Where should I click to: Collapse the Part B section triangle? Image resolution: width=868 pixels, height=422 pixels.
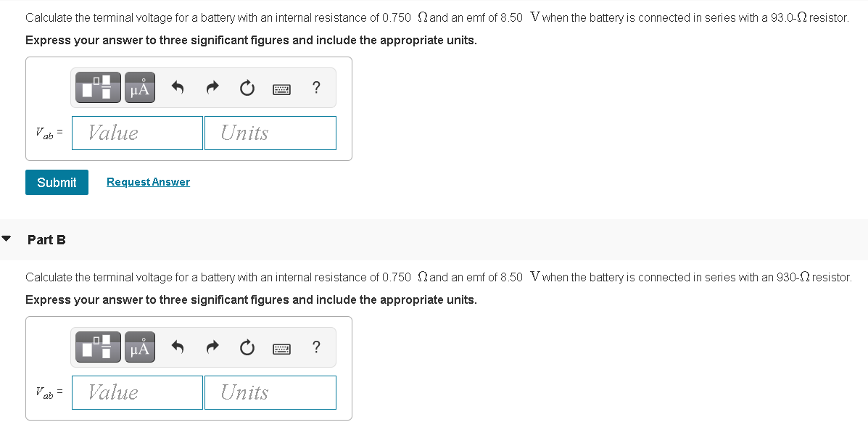(7, 239)
